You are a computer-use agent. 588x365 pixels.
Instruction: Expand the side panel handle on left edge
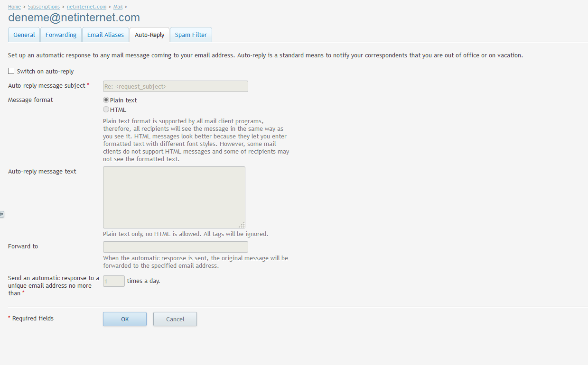pyautogui.click(x=2, y=214)
